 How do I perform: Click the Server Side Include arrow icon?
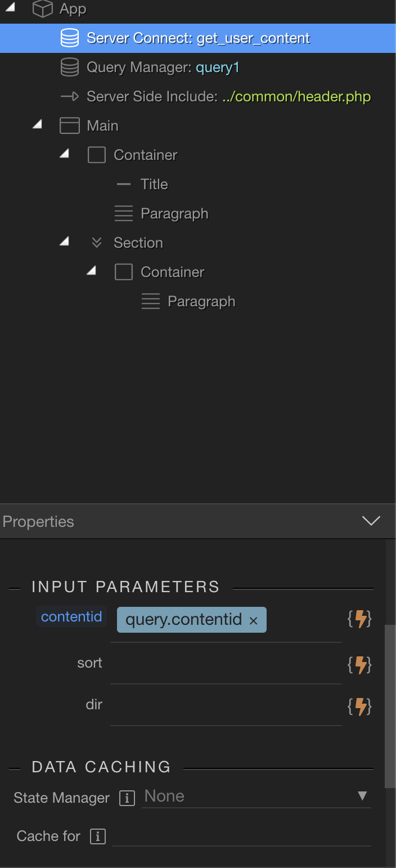[69, 97]
